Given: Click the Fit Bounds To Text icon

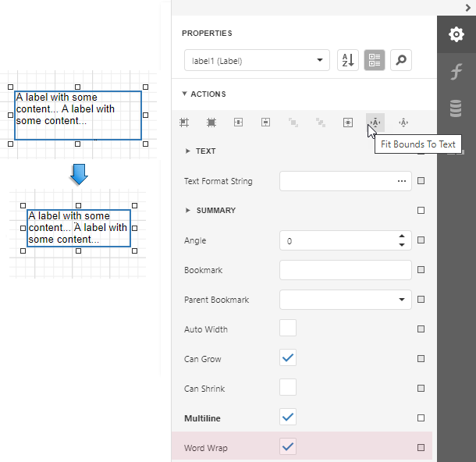Looking at the screenshot, I should tap(375, 123).
